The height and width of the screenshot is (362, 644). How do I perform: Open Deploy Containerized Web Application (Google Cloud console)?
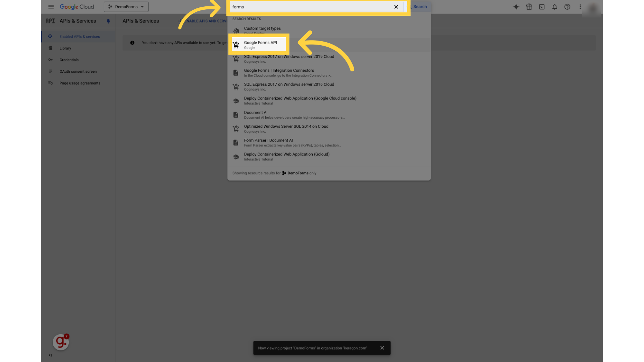pyautogui.click(x=329, y=101)
